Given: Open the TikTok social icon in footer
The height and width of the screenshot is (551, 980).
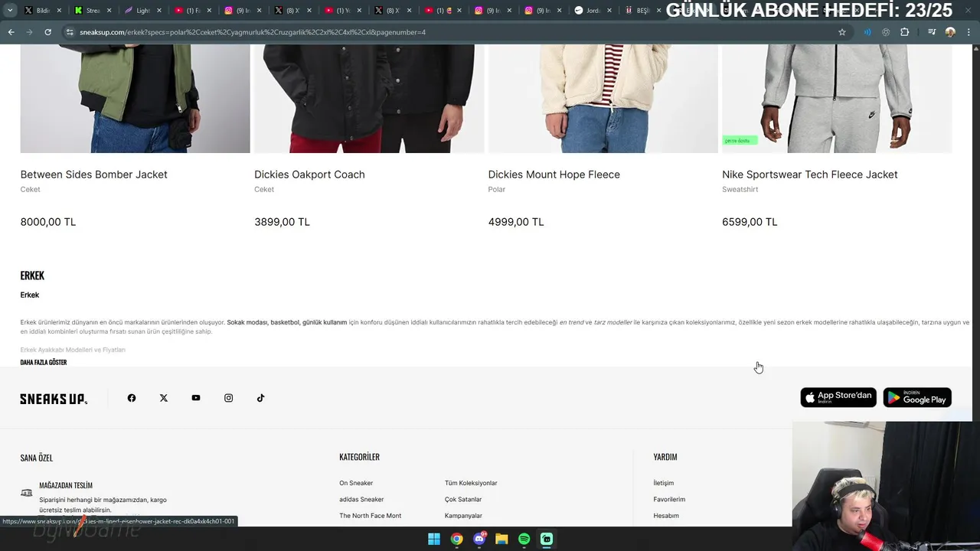Looking at the screenshot, I should (x=260, y=398).
